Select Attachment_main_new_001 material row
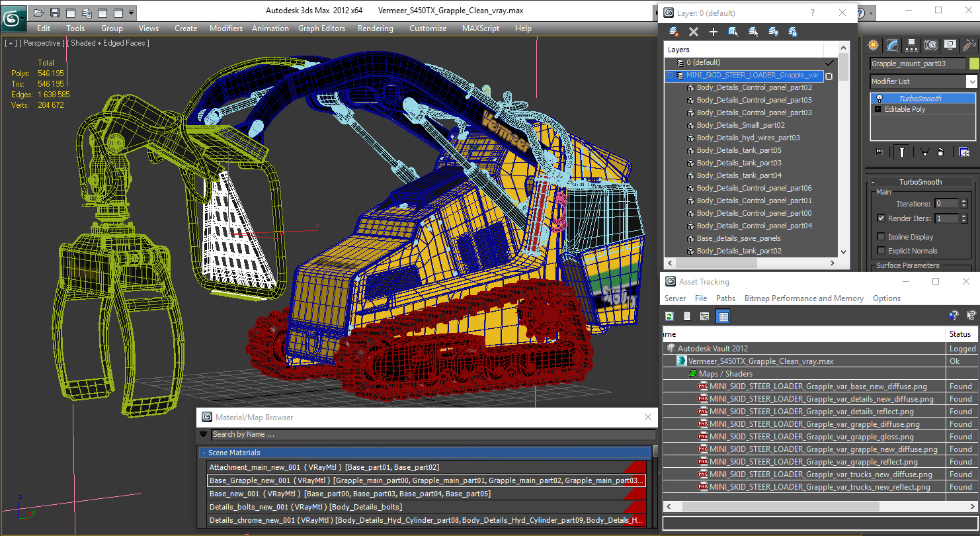Viewport: 980px width, 536px height. 427,467
